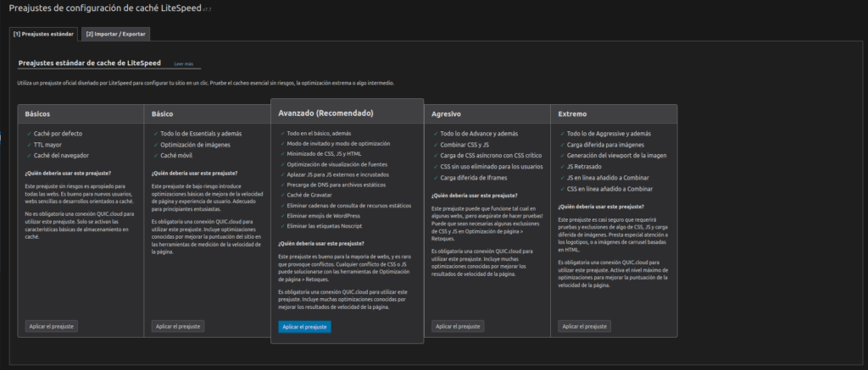Click the Preajustes estándar de cache de LiteSpeed heading
Image resolution: width=868 pixels, height=370 pixels.
(x=90, y=63)
